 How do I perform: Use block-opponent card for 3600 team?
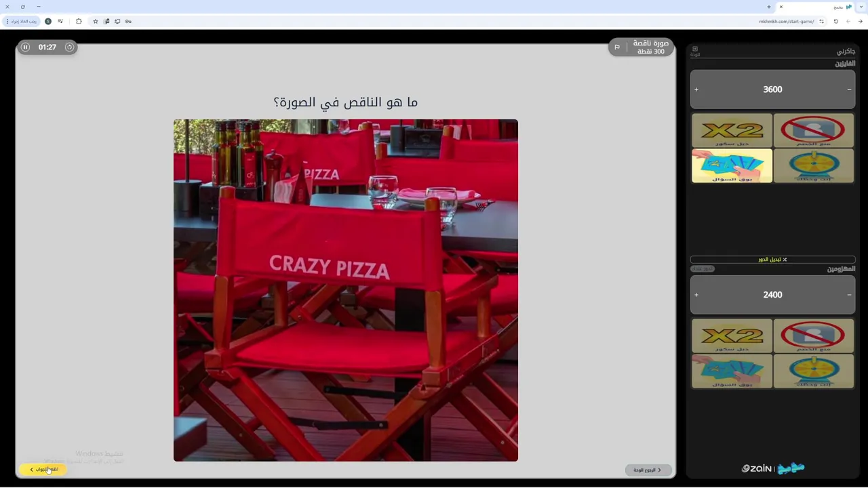(x=814, y=130)
